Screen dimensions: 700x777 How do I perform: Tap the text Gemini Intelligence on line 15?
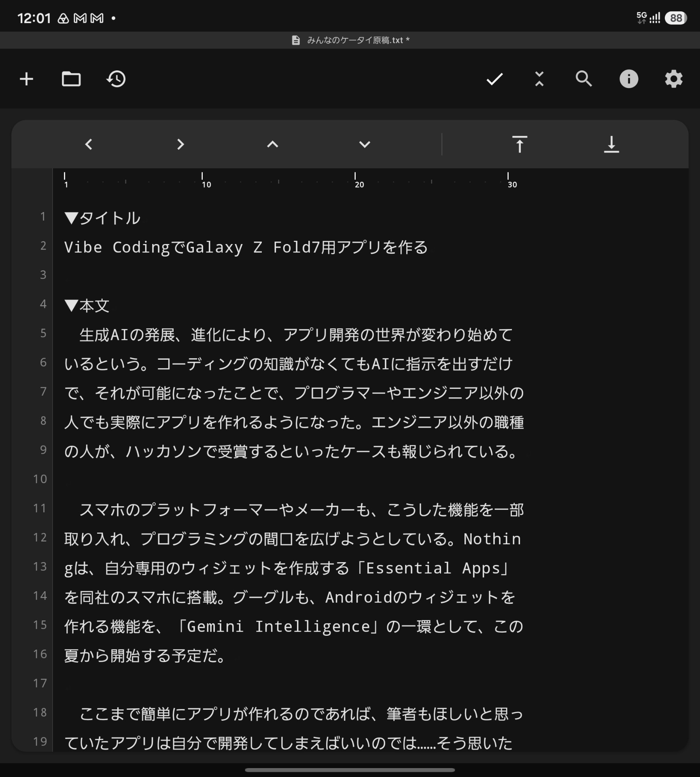tap(278, 626)
